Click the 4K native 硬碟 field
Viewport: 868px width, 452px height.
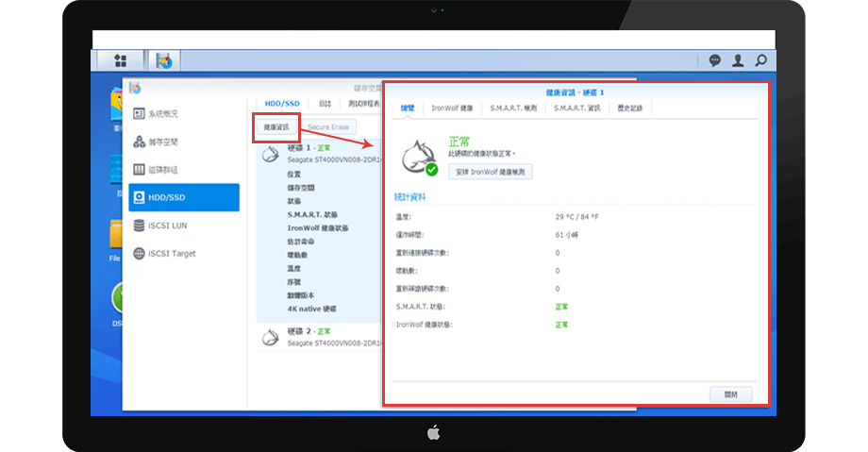(x=311, y=309)
